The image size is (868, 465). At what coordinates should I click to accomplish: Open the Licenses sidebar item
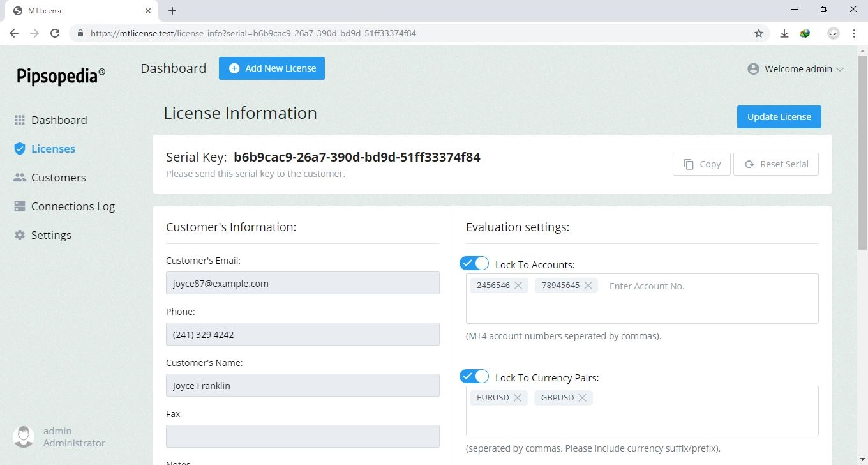(45, 149)
